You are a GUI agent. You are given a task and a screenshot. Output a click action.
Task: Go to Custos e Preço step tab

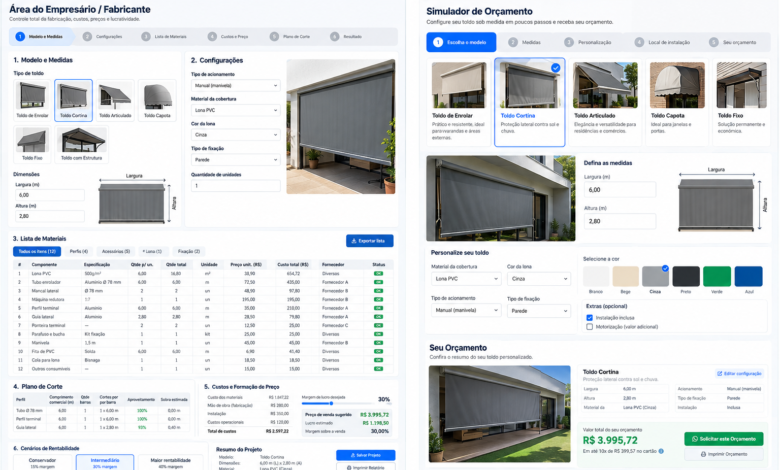coord(228,37)
